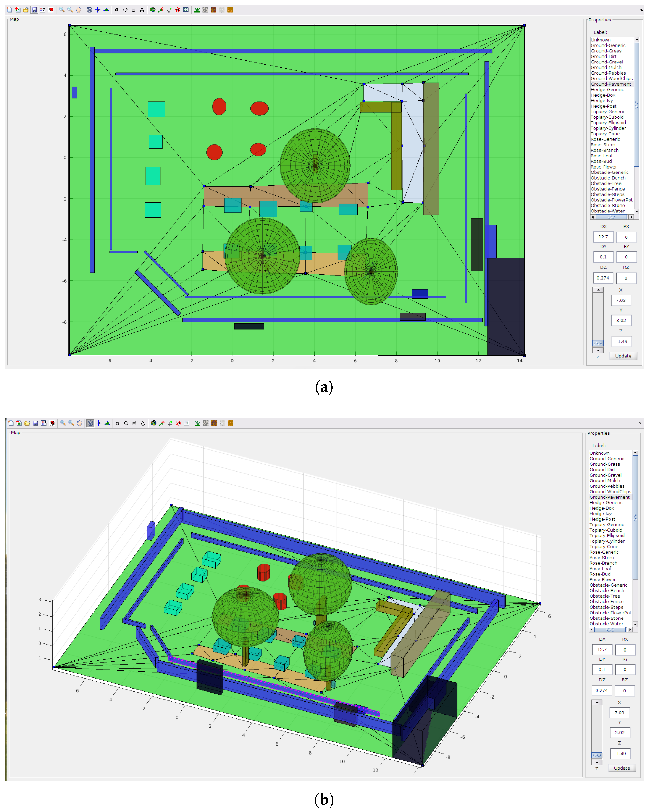Toggle the 3D rotate tool in top toolbar
The width and height of the screenshot is (649, 812).
coord(89,10)
